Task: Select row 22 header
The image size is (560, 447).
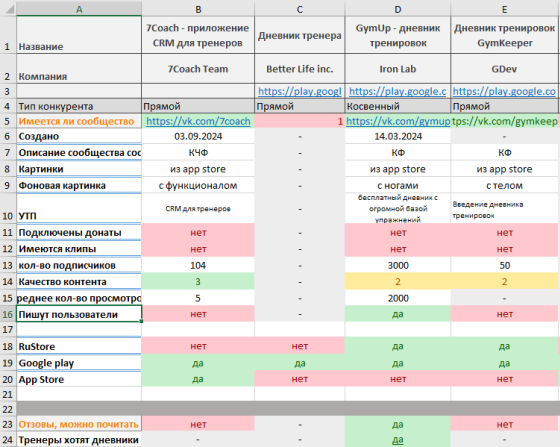Action: click(8, 409)
